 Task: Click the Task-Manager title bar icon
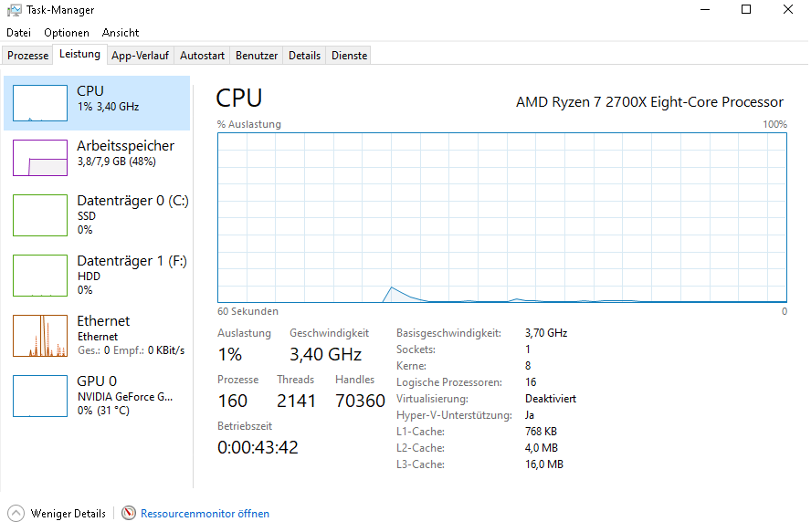coord(15,10)
